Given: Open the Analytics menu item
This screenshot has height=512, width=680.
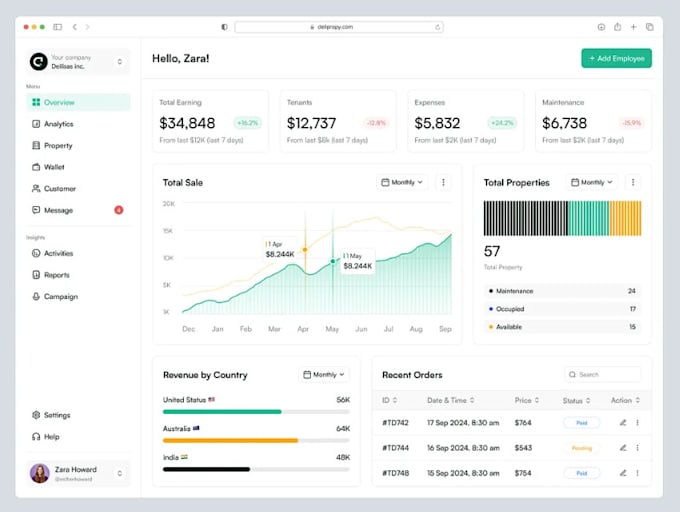Looking at the screenshot, I should 58,124.
